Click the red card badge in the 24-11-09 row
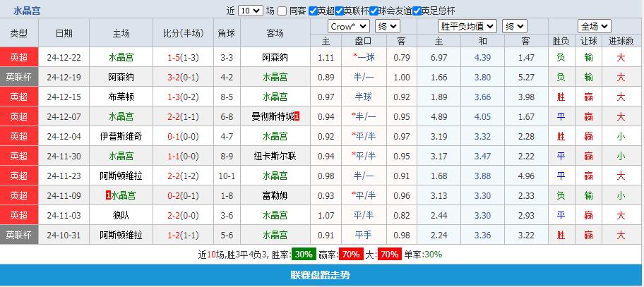 (107, 195)
